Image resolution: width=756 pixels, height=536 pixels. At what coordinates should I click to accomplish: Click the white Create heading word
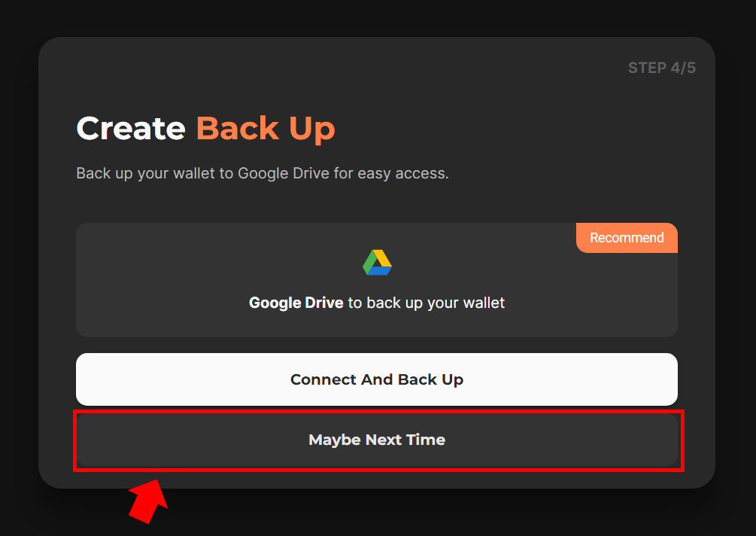click(x=131, y=129)
